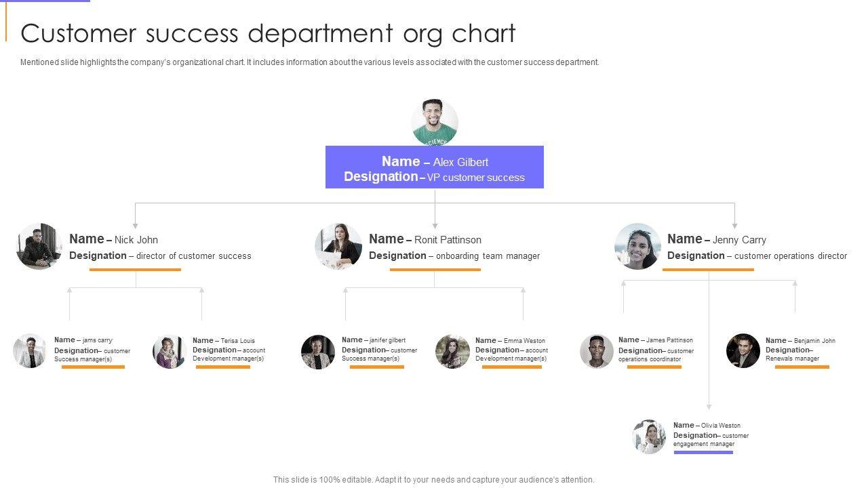Select Emma Weston's profile picture
Screen dimensions: 868x488
452,352
